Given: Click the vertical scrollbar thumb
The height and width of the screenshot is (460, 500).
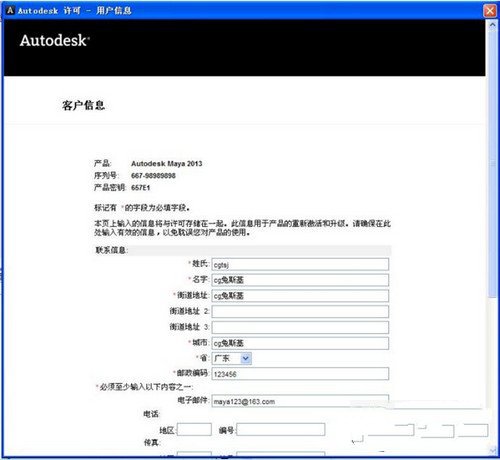Looking at the screenshot, I should coord(492,163).
